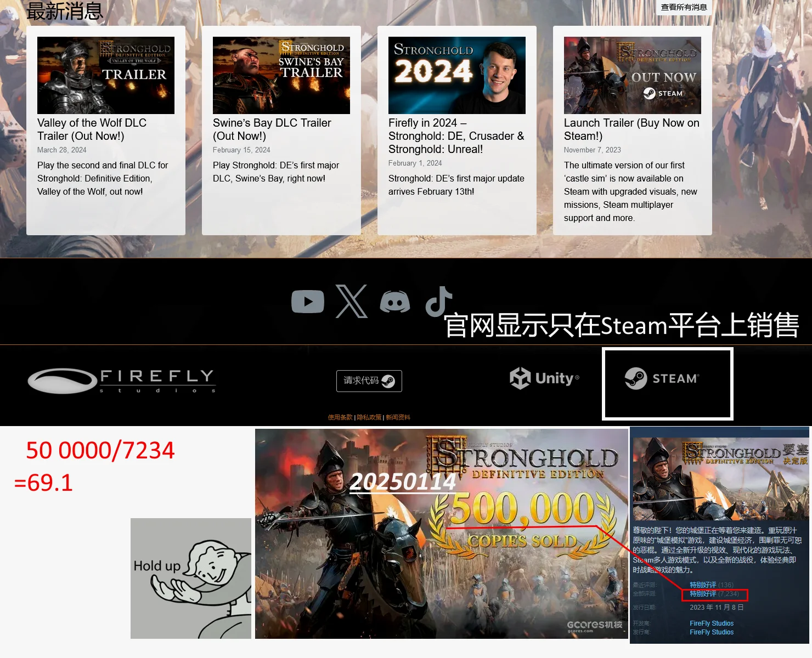This screenshot has width=812, height=658.
Task: Open the YouTube social icon
Action: [308, 302]
